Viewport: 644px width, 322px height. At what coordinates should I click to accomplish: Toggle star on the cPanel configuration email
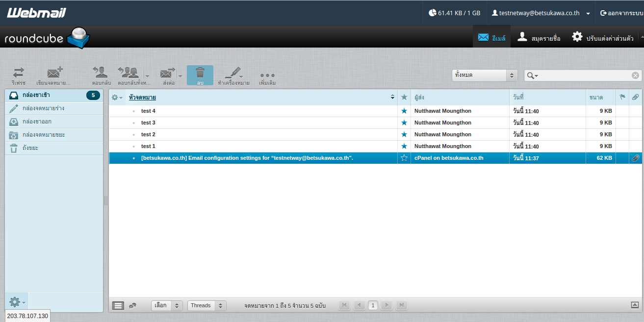pyautogui.click(x=404, y=158)
